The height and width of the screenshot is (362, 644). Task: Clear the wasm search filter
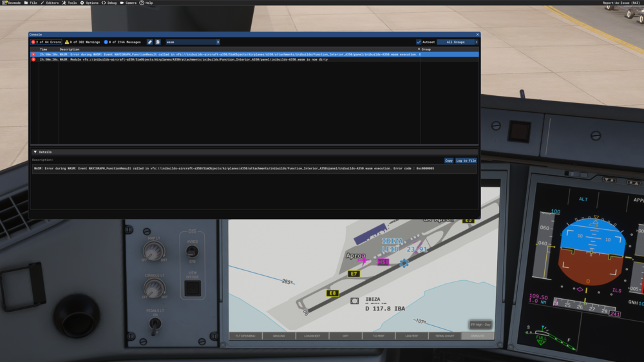(x=218, y=42)
